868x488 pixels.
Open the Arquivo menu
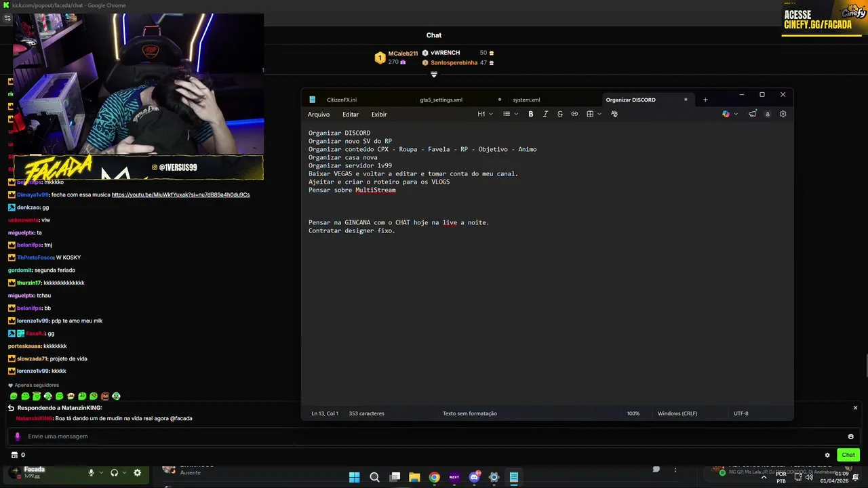[x=319, y=115]
